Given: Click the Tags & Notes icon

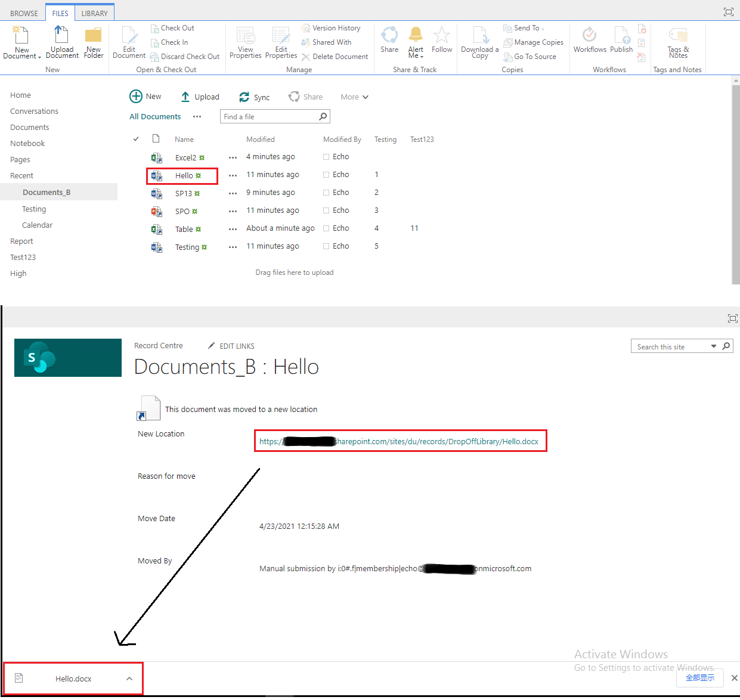Looking at the screenshot, I should point(677,37).
